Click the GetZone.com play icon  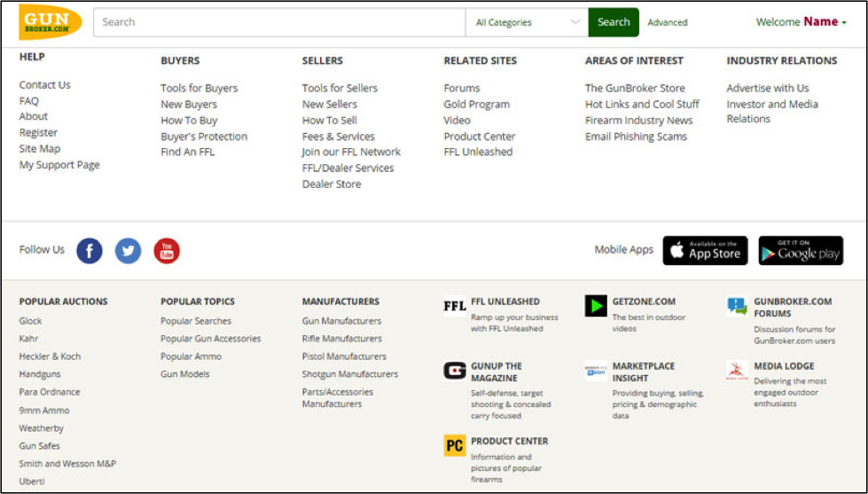pyautogui.click(x=596, y=306)
